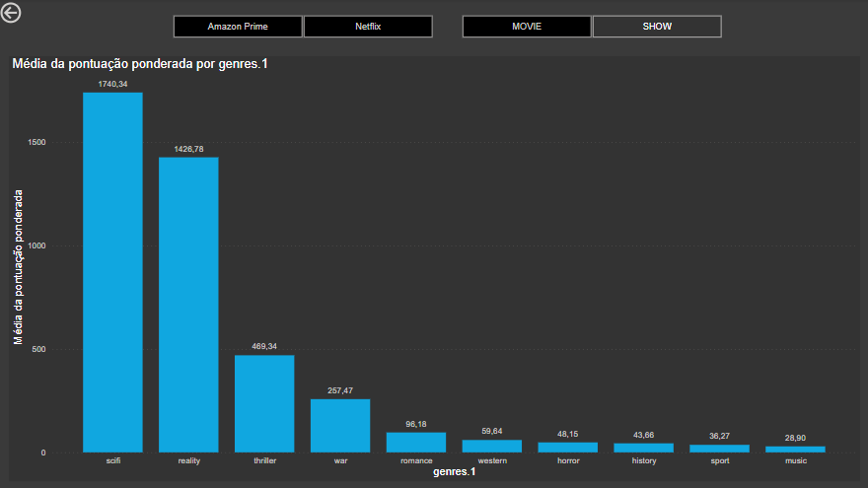Image resolution: width=868 pixels, height=488 pixels.
Task: Click the war axis label
Action: click(341, 461)
